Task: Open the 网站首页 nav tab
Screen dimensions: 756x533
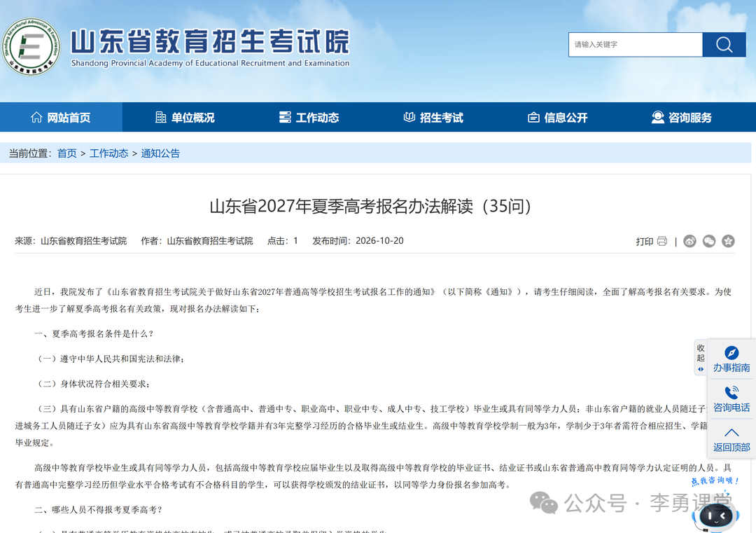Action: pos(61,117)
